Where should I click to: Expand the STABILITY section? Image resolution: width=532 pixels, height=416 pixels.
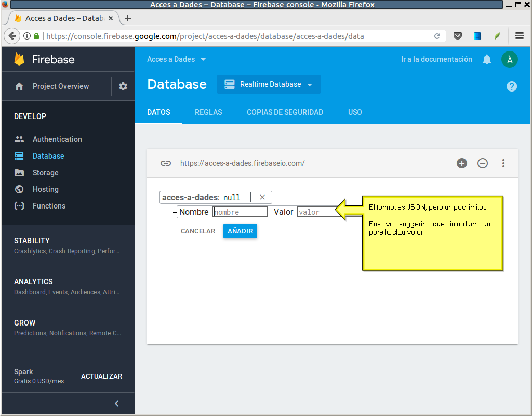click(68, 245)
